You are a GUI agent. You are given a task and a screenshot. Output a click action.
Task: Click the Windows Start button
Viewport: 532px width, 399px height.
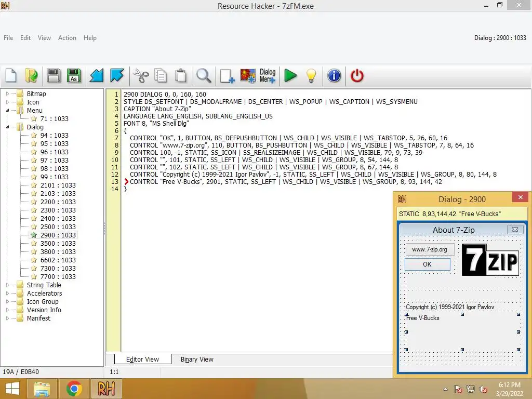12,389
